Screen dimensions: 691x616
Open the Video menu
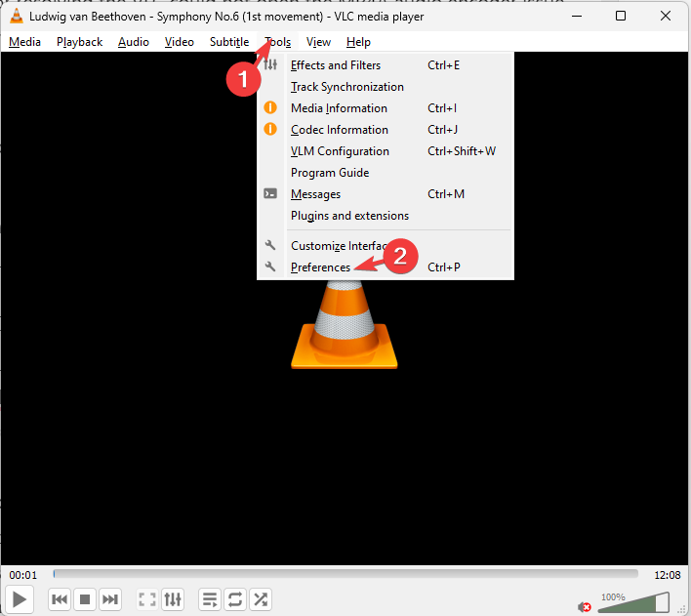[x=180, y=42]
